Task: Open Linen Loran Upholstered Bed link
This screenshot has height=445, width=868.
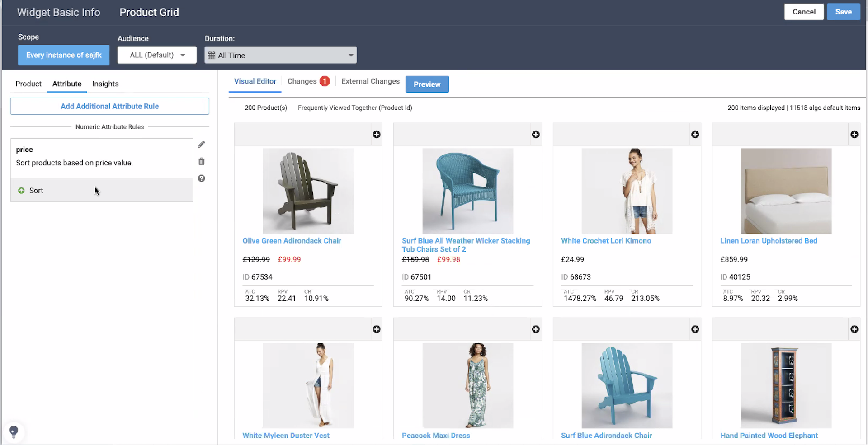Action: point(769,241)
